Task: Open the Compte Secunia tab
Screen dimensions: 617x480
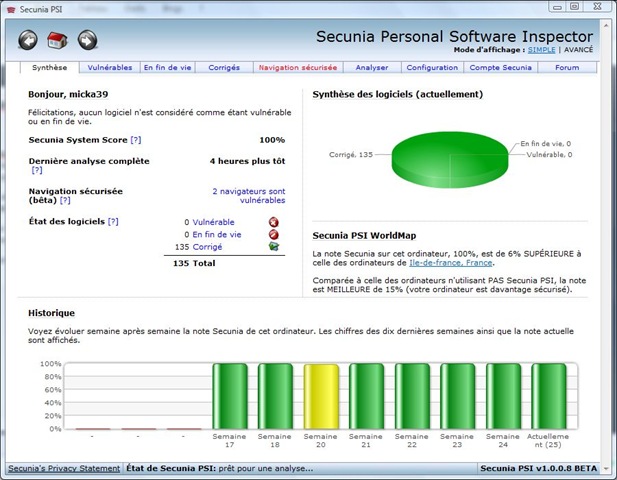Action: (501, 68)
